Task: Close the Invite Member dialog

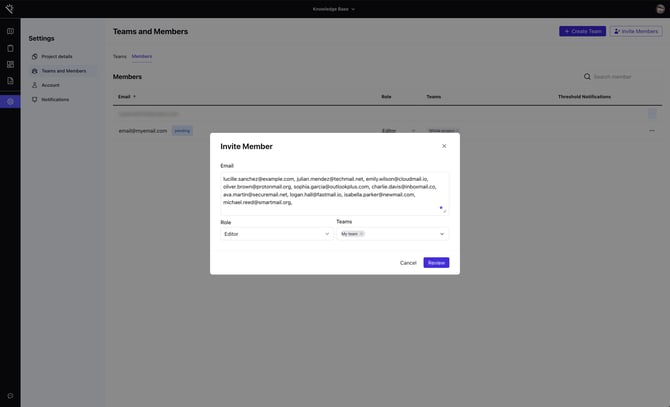Action: pos(444,146)
